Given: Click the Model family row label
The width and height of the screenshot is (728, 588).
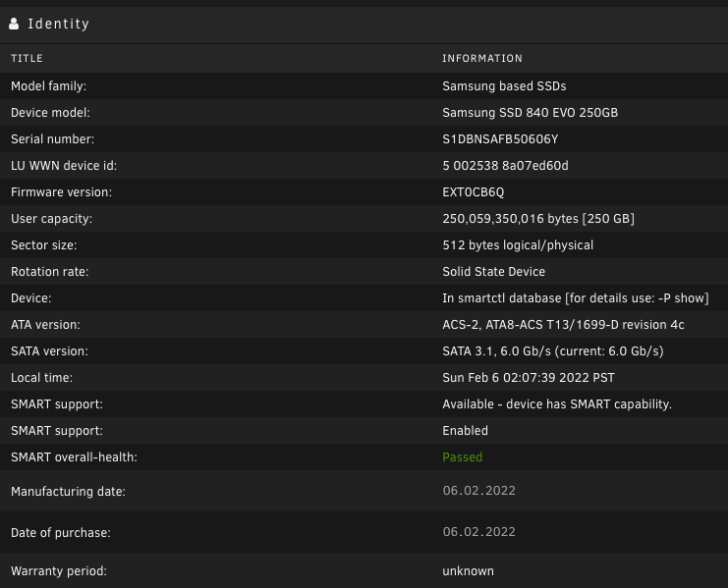Looking at the screenshot, I should (x=49, y=86).
